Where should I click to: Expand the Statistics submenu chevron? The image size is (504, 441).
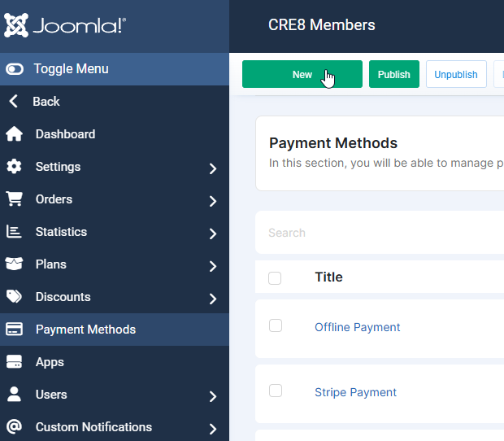[213, 234]
